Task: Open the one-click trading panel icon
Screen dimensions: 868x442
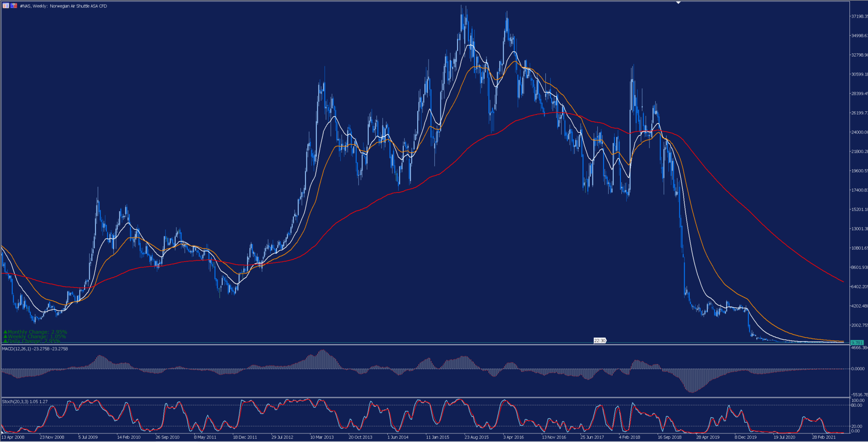Action: point(6,6)
